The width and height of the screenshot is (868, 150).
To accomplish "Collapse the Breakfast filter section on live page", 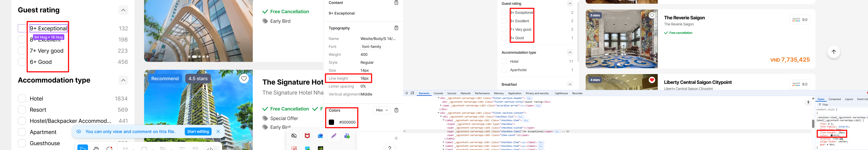I will coord(570,84).
